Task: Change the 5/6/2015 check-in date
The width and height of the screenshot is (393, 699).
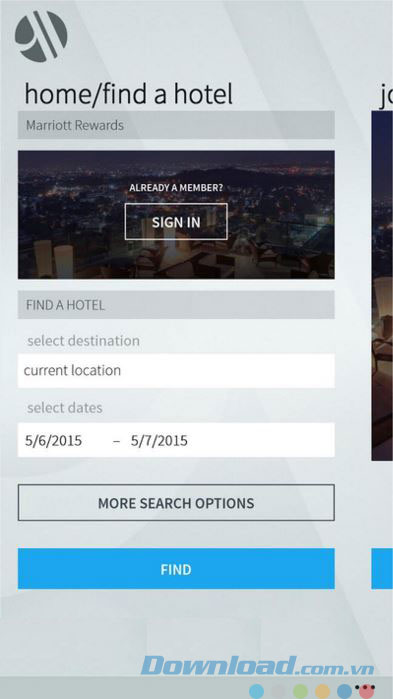Action: pos(53,441)
